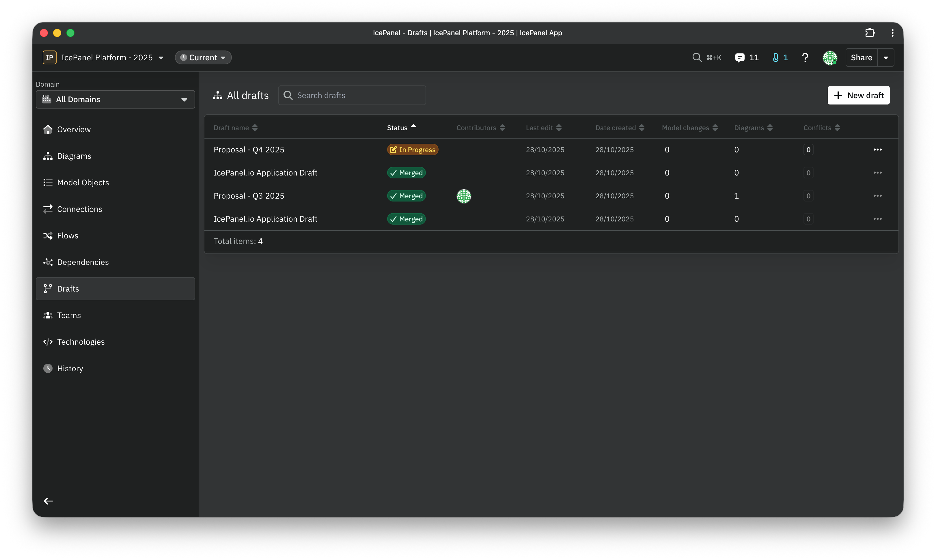Screen dimensions: 936x560
Task: Open the Share dropdown arrow
Action: pos(885,58)
